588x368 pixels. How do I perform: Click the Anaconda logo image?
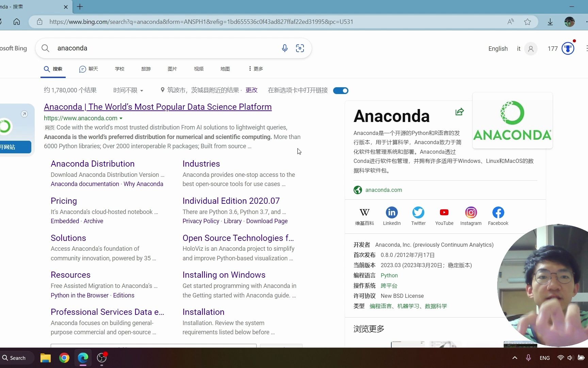point(512,120)
